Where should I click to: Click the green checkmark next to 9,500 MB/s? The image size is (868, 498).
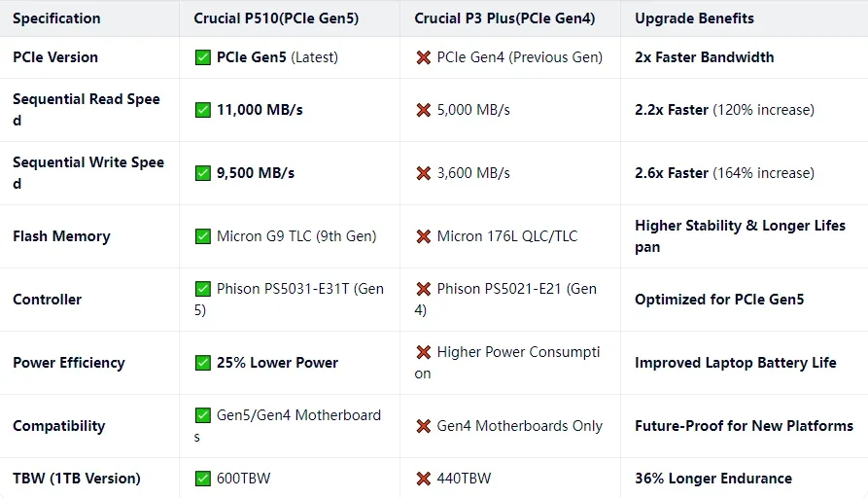pyautogui.click(x=202, y=173)
